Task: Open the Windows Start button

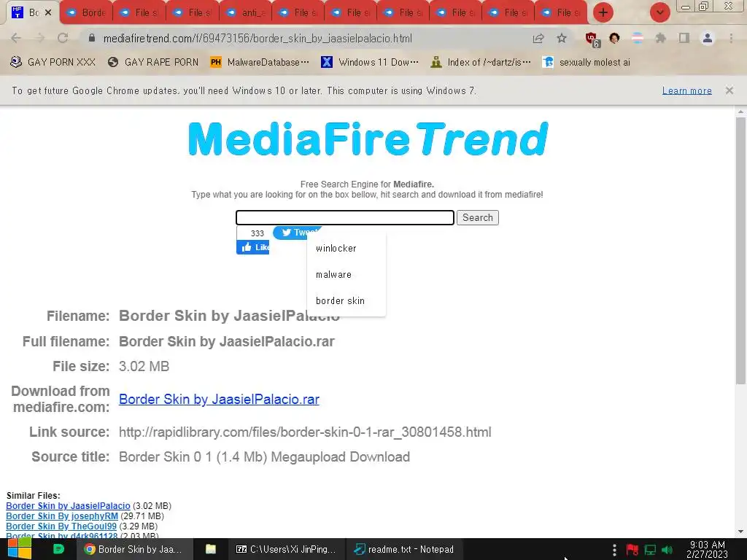Action: [x=20, y=549]
